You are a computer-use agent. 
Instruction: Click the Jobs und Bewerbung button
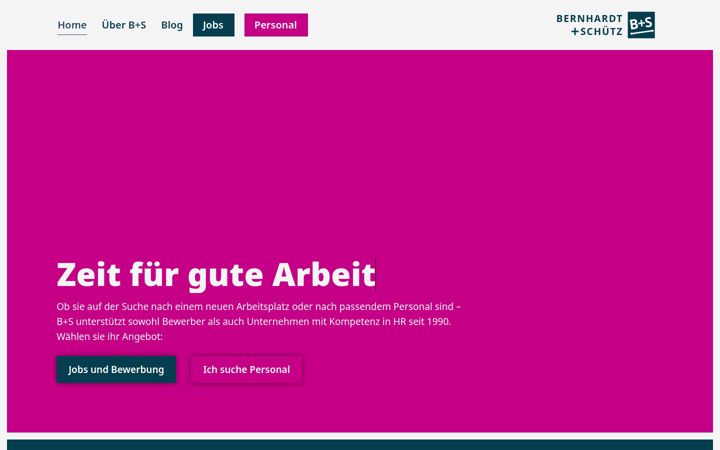[116, 370]
